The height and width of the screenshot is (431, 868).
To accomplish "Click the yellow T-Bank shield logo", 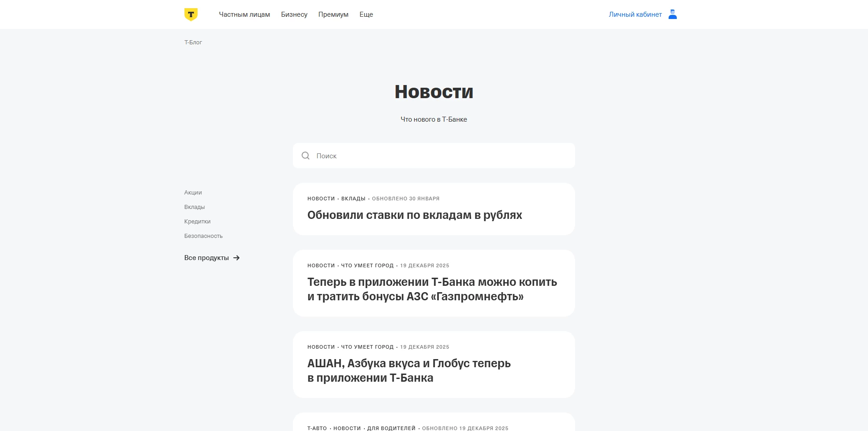I will 191,14.
